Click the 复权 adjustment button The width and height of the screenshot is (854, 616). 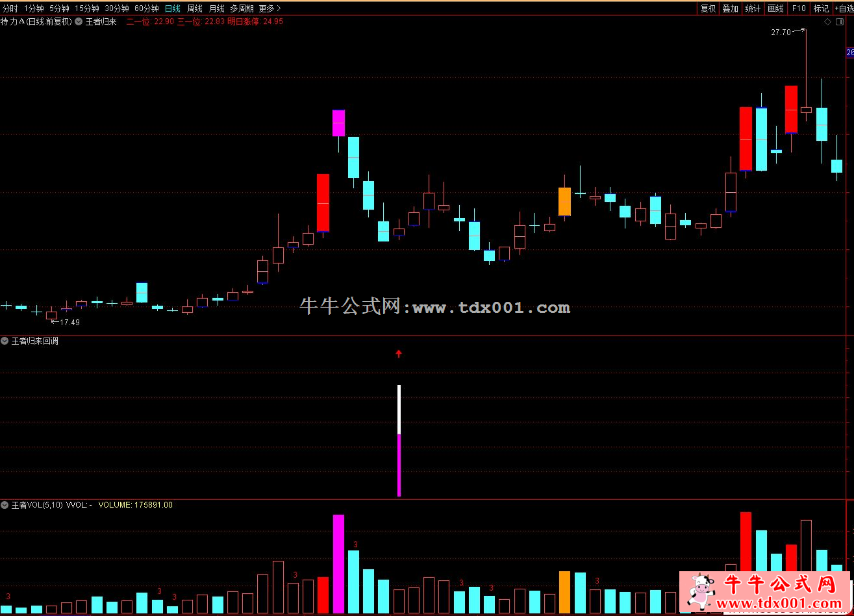708,8
